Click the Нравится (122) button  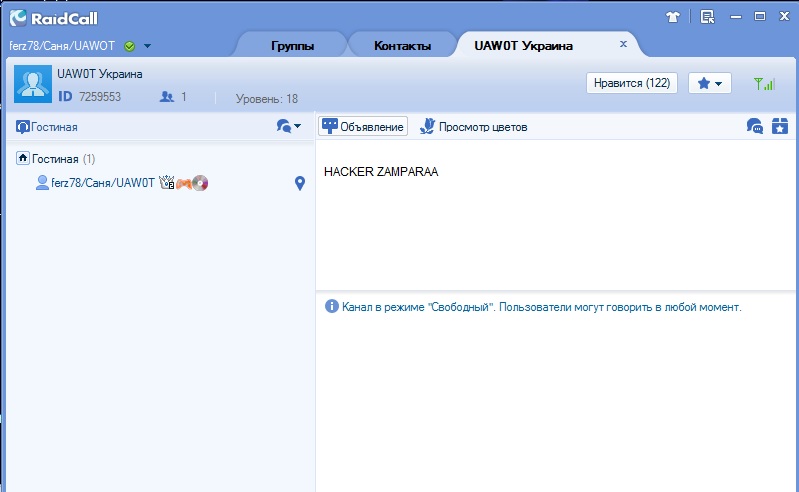[632, 83]
